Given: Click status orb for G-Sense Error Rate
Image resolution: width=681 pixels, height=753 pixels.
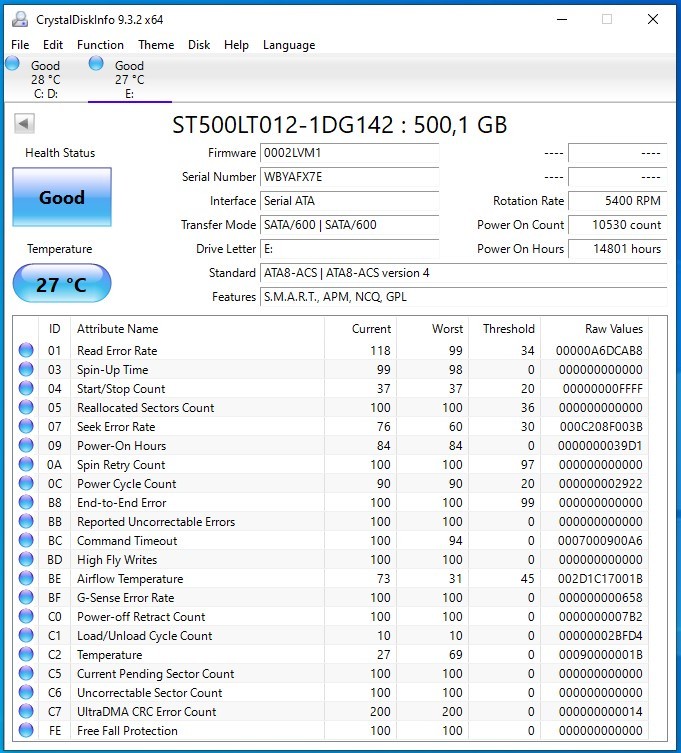Looking at the screenshot, I should click(26, 597).
